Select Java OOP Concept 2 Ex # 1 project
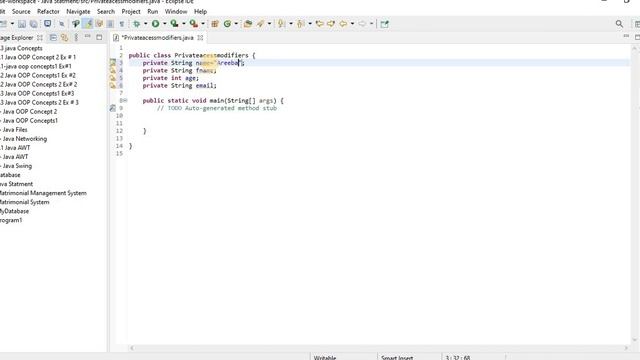Viewport: 640px width, 360px height. [38, 57]
